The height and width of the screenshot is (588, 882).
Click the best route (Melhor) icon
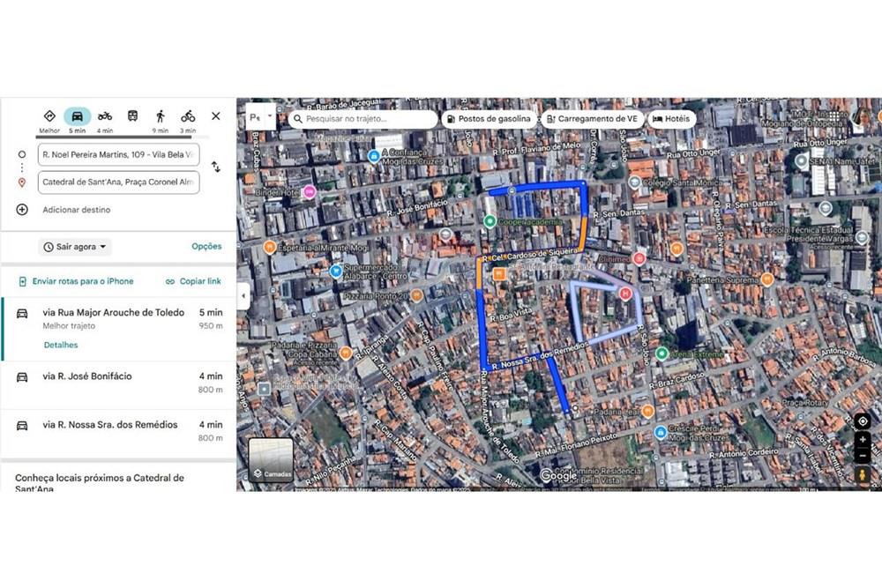coord(49,116)
